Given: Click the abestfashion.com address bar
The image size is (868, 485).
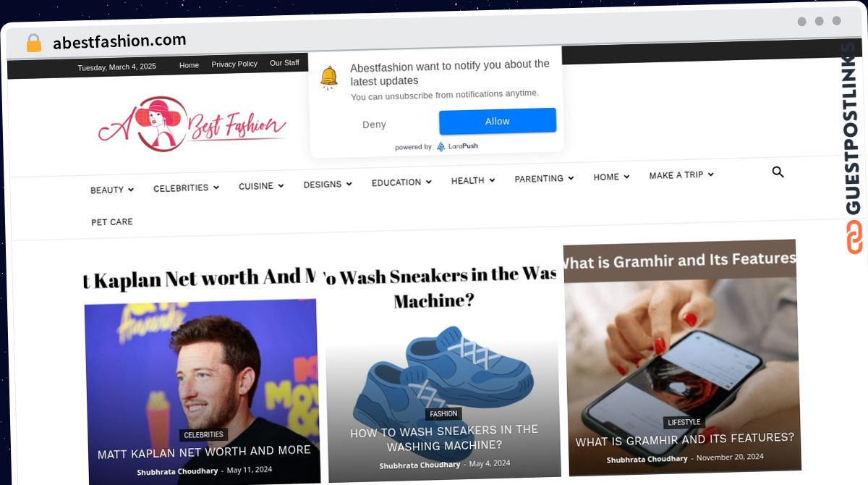Looking at the screenshot, I should pos(120,41).
